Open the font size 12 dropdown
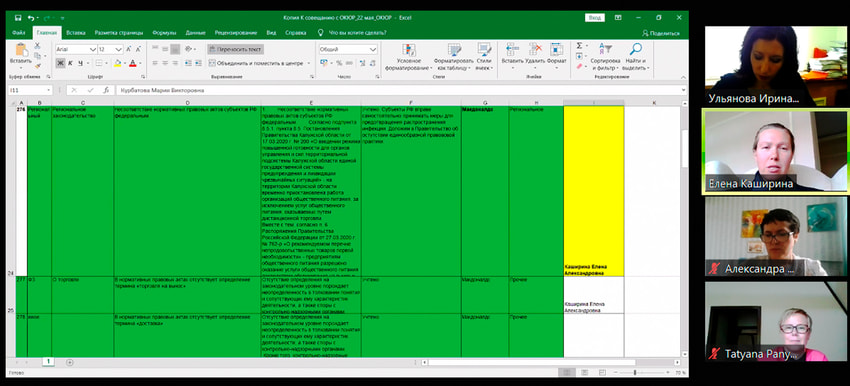This screenshot has width=850, height=386. tap(119, 49)
